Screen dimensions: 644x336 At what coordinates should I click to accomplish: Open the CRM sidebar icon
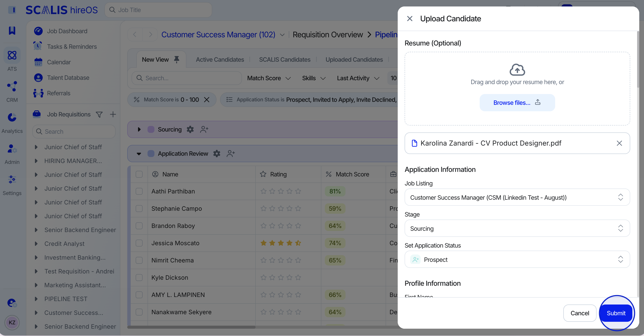pyautogui.click(x=12, y=86)
